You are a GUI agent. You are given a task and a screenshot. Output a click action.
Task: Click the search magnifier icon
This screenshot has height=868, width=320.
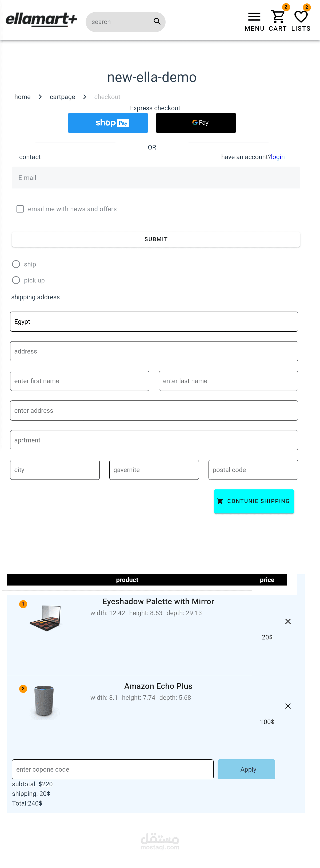[x=157, y=22]
